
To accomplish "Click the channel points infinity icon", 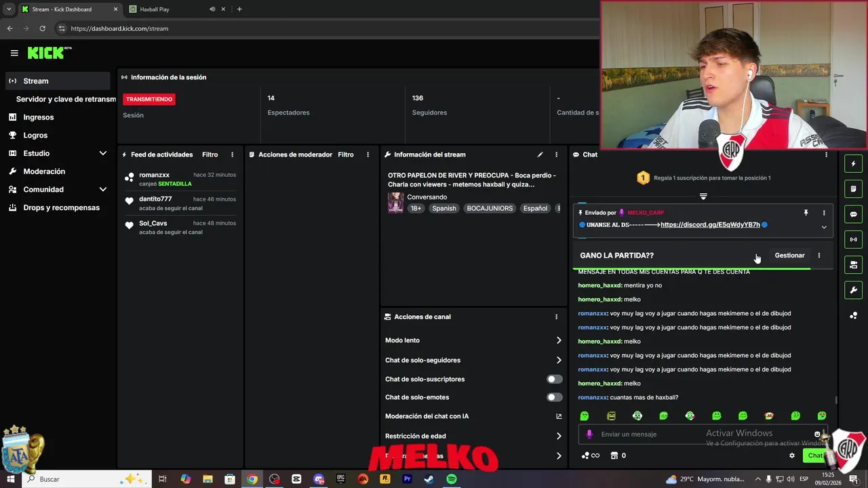I will pyautogui.click(x=591, y=455).
